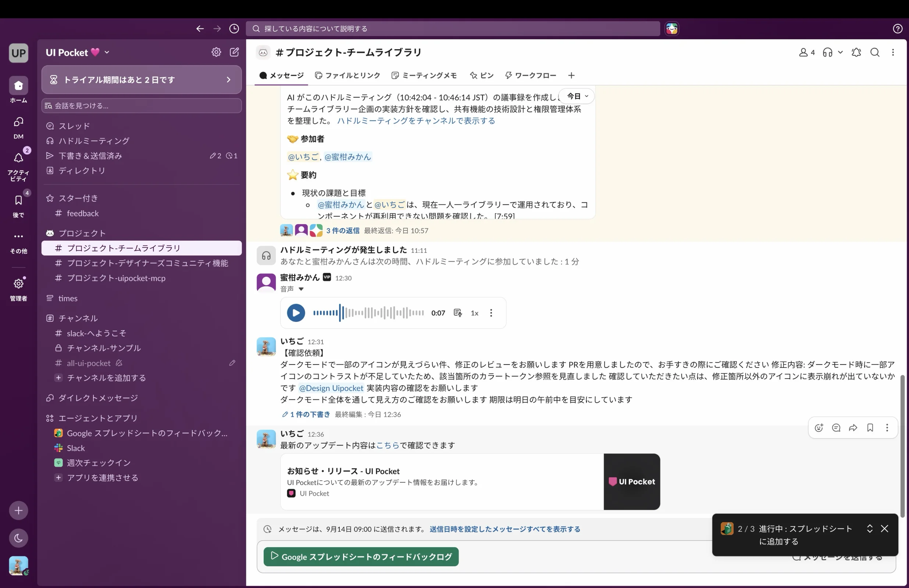Add a new tab with plus
The image size is (909, 588).
pyautogui.click(x=571, y=76)
